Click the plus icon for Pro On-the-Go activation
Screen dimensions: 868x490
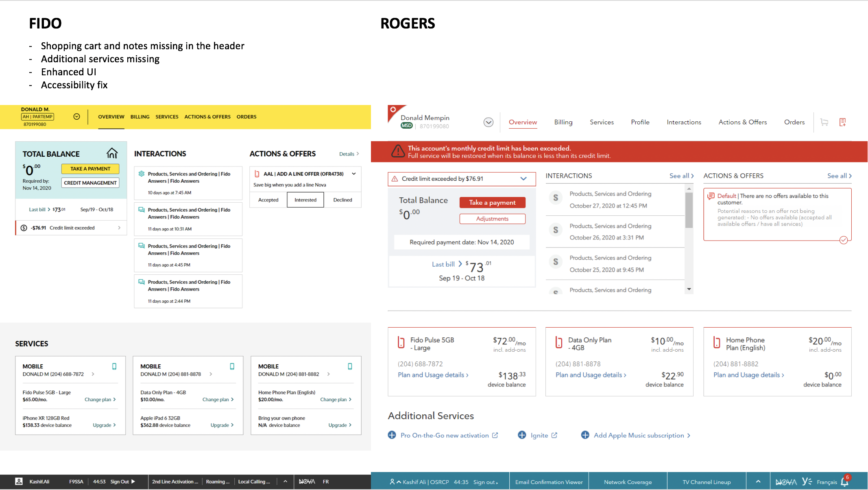coord(392,435)
